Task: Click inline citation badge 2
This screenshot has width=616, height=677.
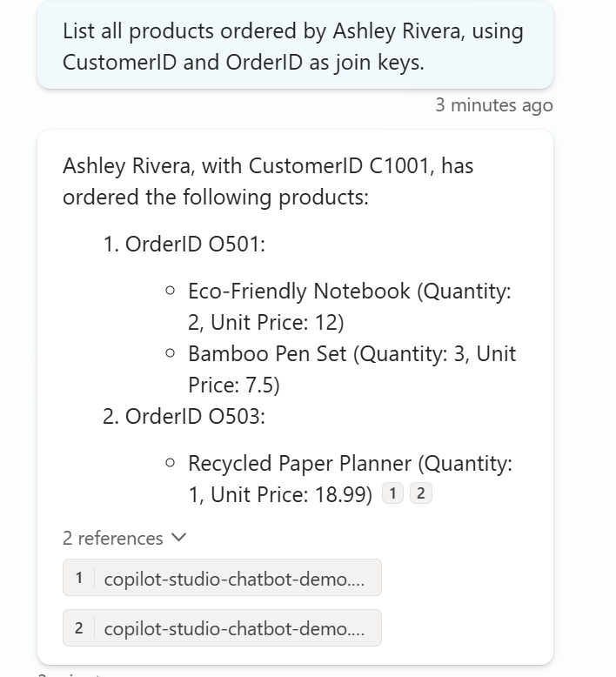Action: click(x=420, y=493)
